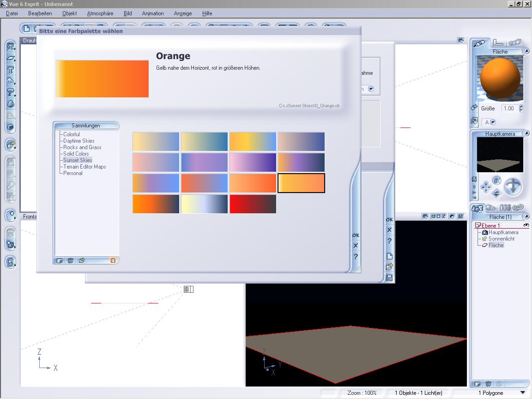Collapse the Fläche (1) layers panel

coord(526,217)
